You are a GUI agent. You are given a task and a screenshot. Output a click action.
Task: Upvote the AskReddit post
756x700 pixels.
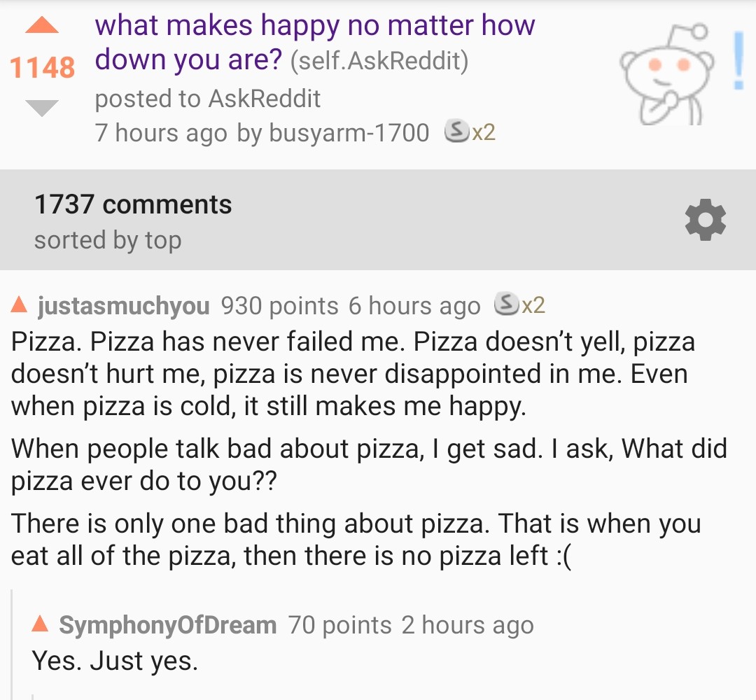[x=41, y=26]
